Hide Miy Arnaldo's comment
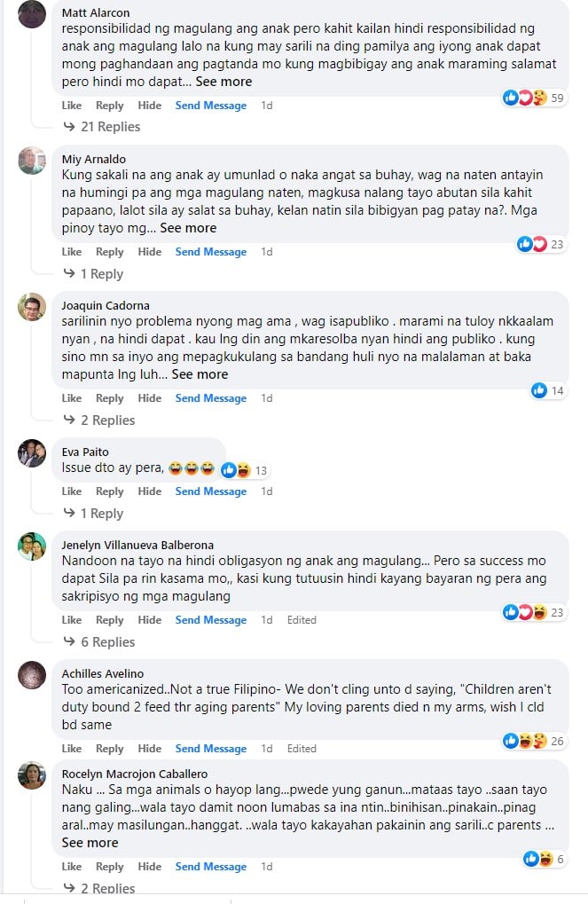 pos(150,252)
